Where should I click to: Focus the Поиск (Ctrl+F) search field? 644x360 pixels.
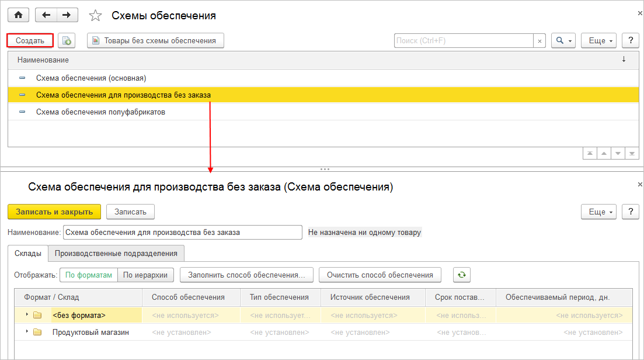tap(464, 41)
